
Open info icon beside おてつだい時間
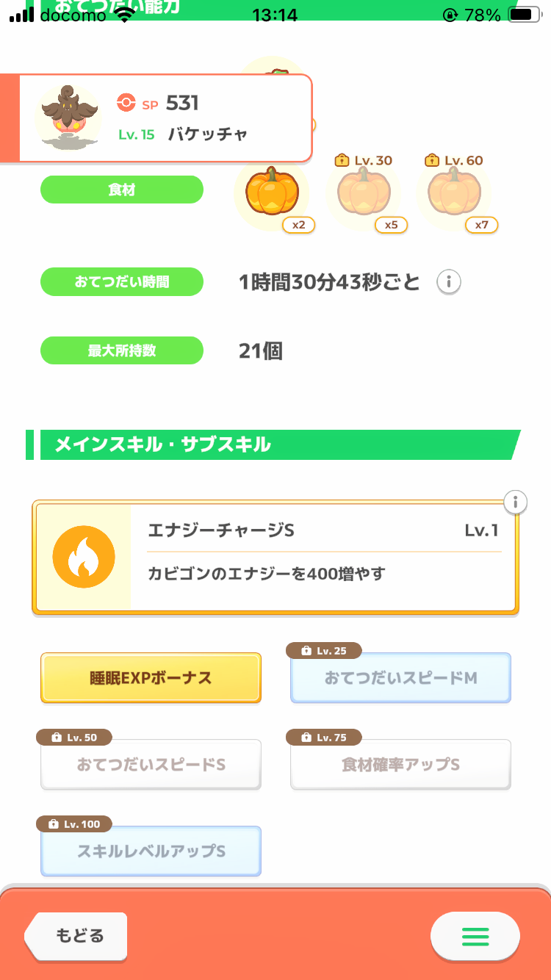click(449, 281)
